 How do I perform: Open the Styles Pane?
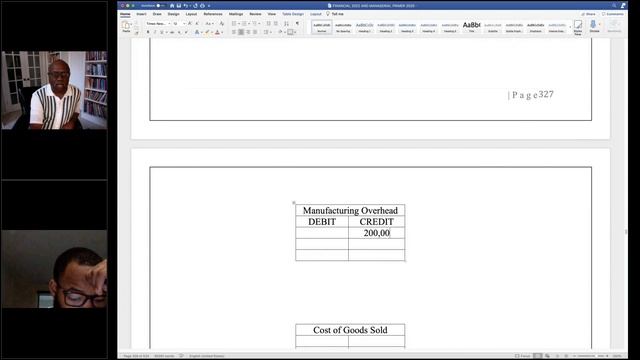click(x=578, y=27)
